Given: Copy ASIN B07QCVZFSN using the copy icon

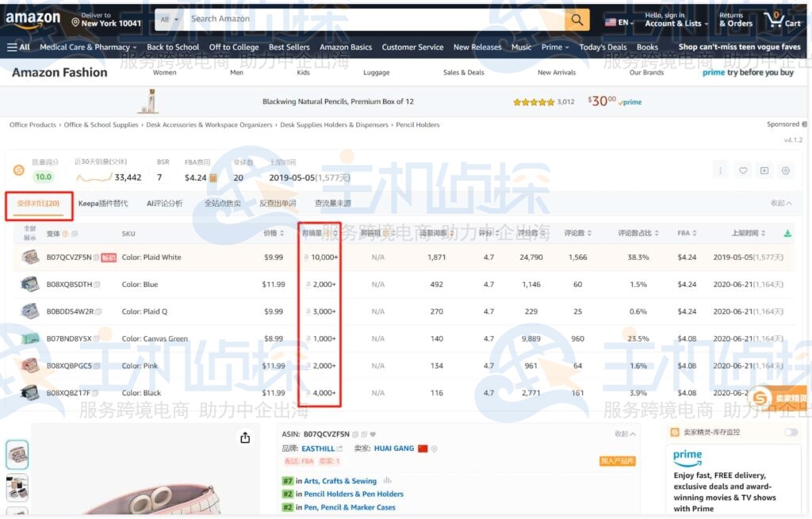Looking at the screenshot, I should coord(354,433).
